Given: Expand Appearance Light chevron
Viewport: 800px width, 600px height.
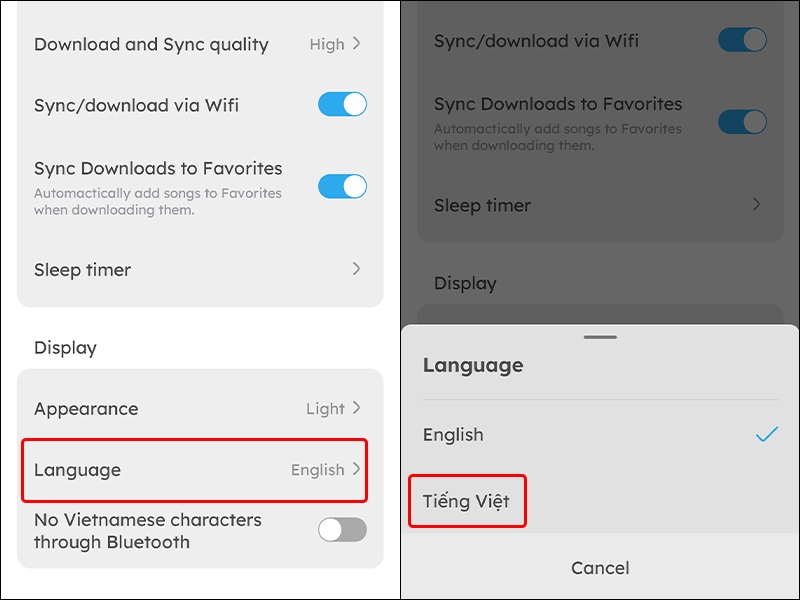Looking at the screenshot, I should point(357,408).
